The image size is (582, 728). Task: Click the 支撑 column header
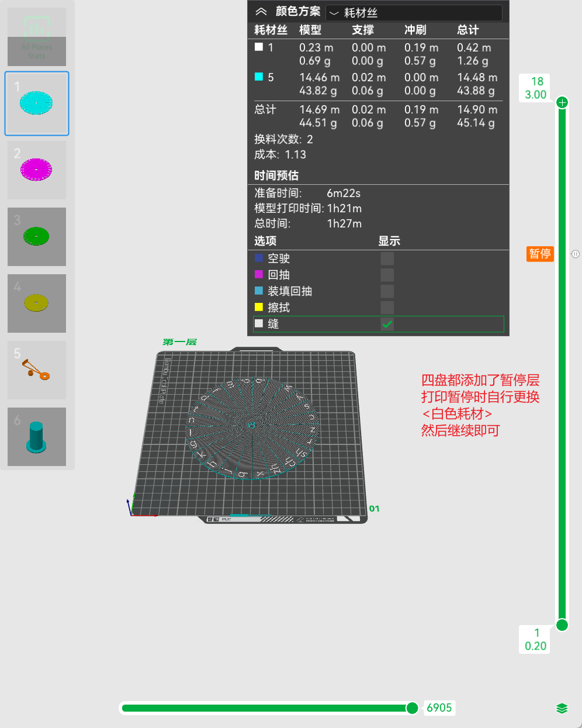click(x=362, y=30)
